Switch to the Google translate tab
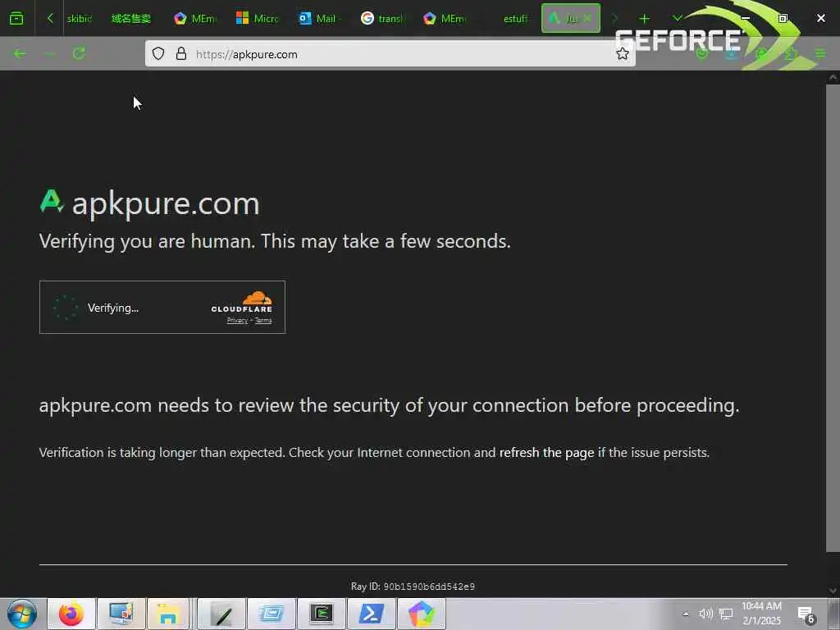Screen dimensions: 840x630 point(382,19)
